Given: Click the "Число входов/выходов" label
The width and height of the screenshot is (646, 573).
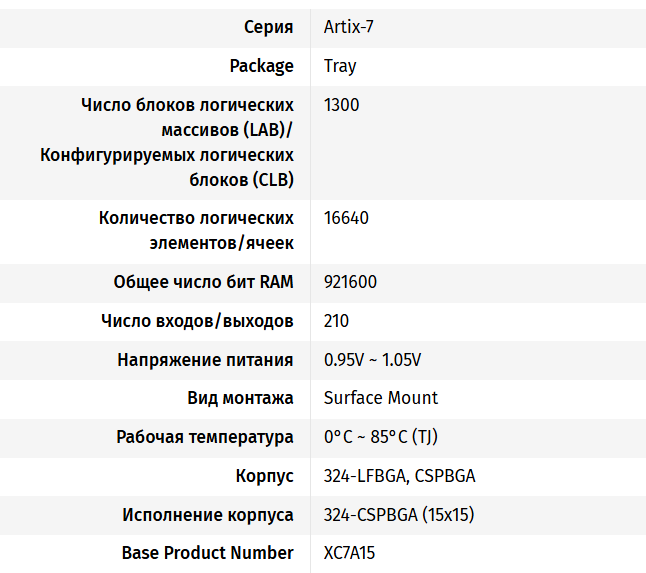Looking at the screenshot, I should [x=197, y=321].
